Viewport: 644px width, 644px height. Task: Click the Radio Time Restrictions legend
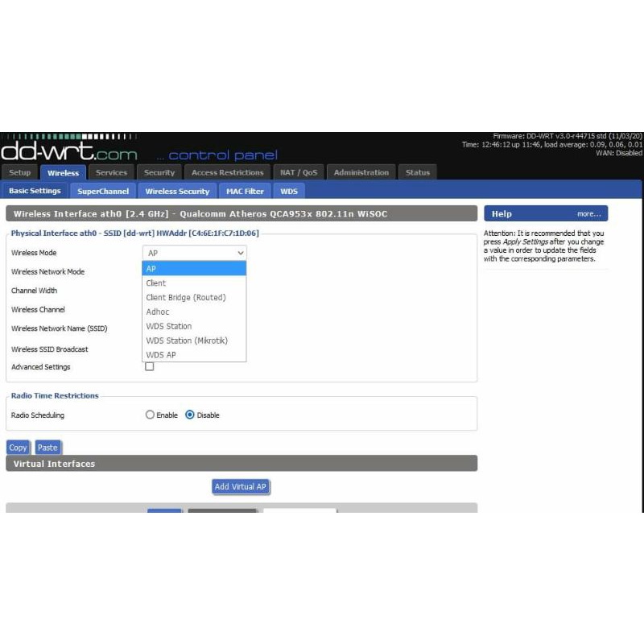(55, 395)
